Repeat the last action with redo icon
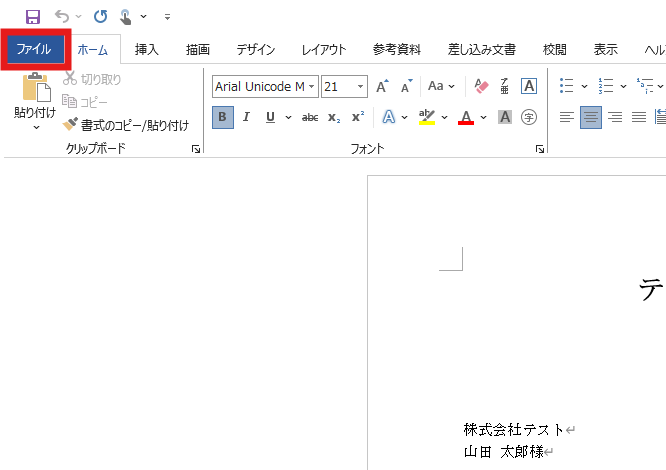666x470 pixels. tap(101, 17)
